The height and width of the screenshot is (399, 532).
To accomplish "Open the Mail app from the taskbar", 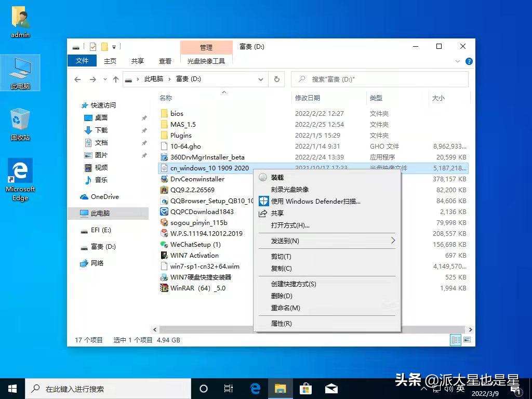I will (331, 388).
